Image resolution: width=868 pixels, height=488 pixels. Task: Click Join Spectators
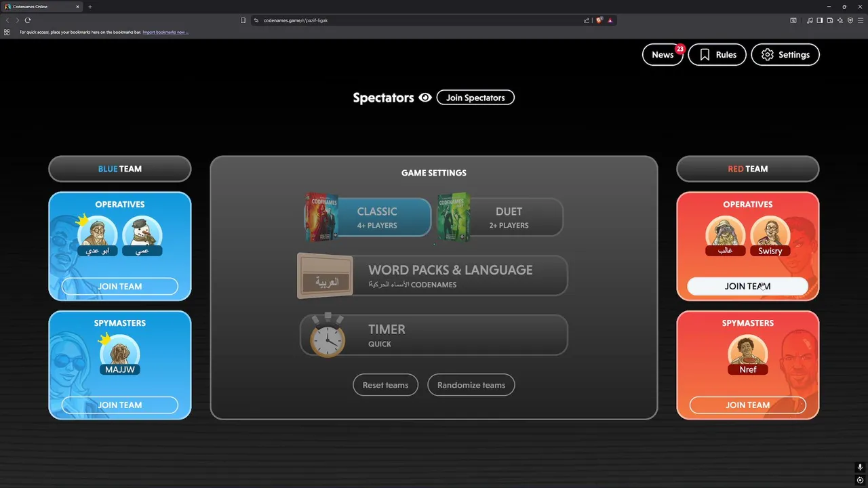[x=475, y=98]
